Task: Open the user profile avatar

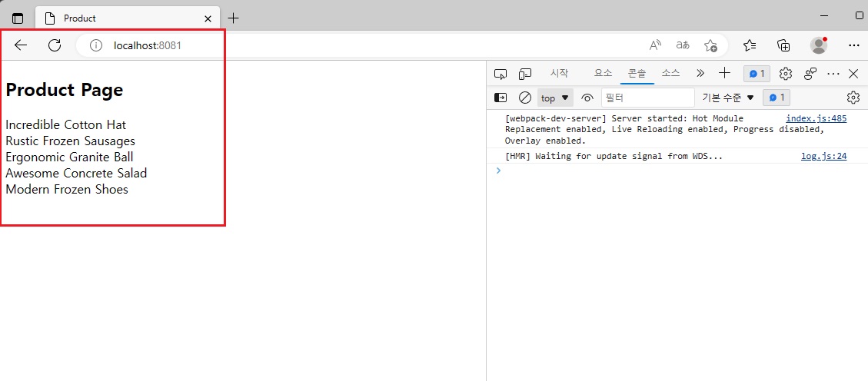Action: pos(819,45)
